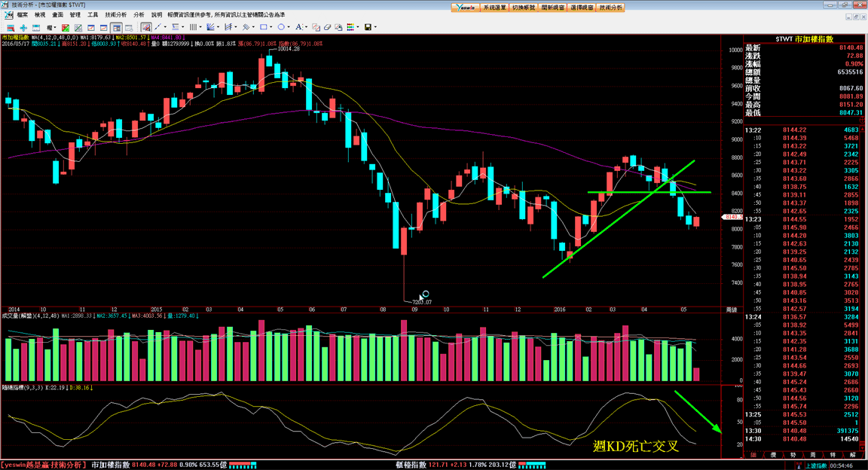Screen dimensions: 868x470
Task: Click the antenna connection status icon
Action: pos(799,465)
